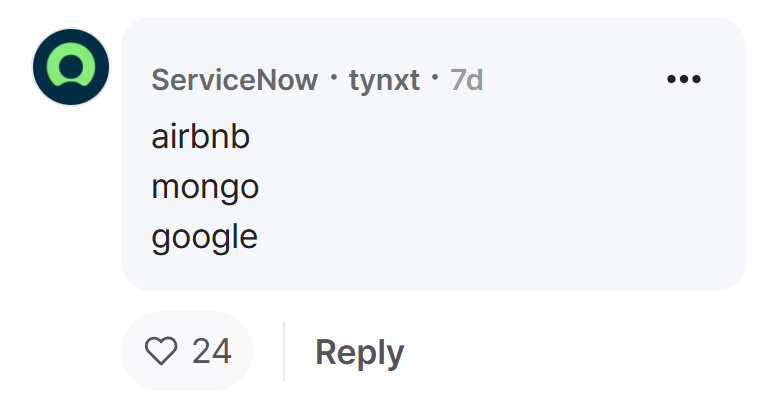Click the 7d timestamp
The height and width of the screenshot is (417, 765).
coord(466,80)
